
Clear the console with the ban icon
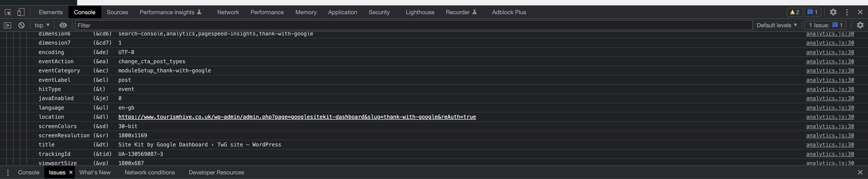pyautogui.click(x=21, y=25)
